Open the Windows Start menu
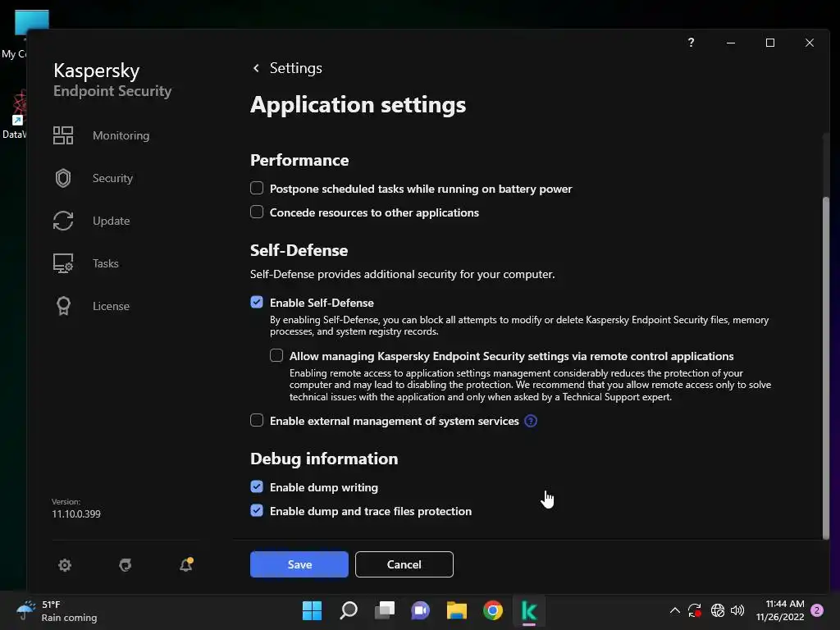 (312, 610)
